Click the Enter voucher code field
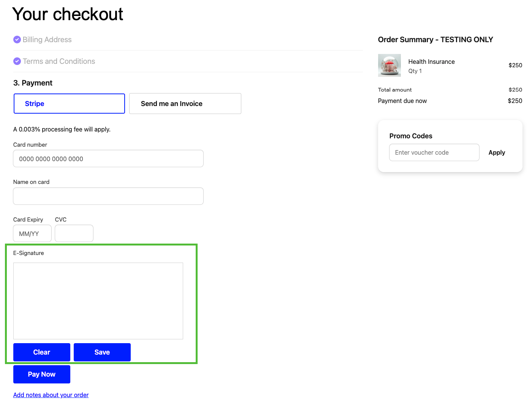 point(434,152)
